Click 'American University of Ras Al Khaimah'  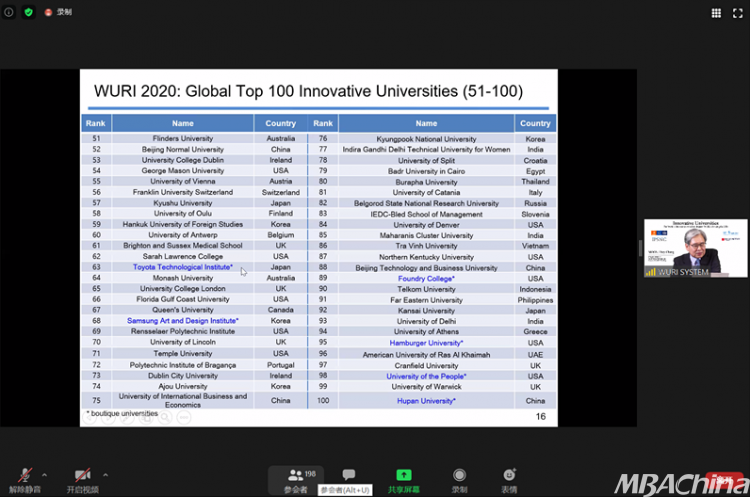click(x=426, y=354)
